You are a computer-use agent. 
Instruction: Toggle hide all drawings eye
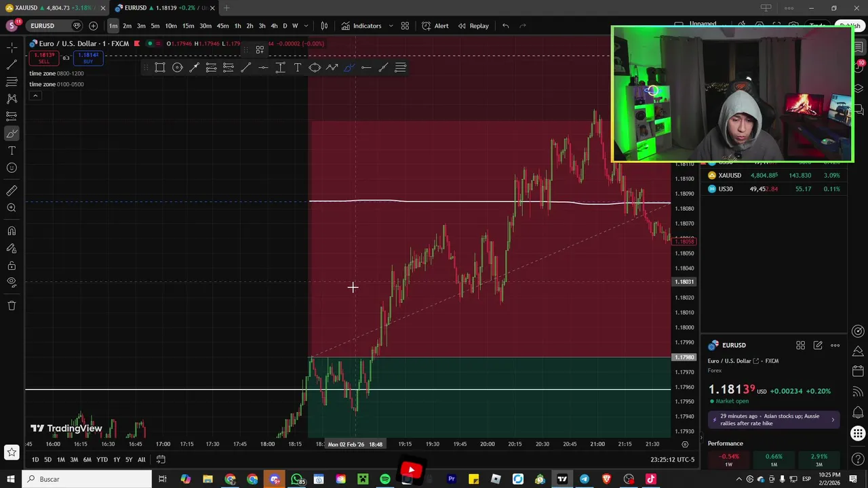[12, 282]
